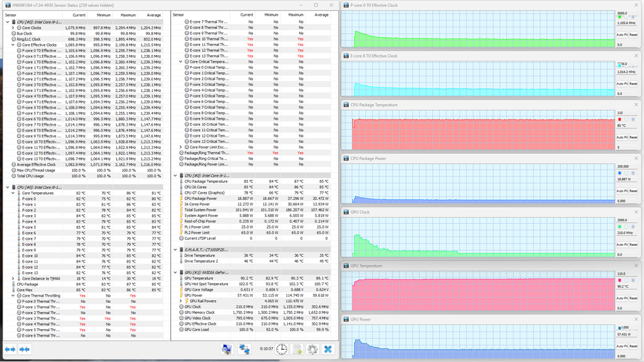Click the collapse-all inward arrows icon
644x362 pixels.
tap(24, 349)
